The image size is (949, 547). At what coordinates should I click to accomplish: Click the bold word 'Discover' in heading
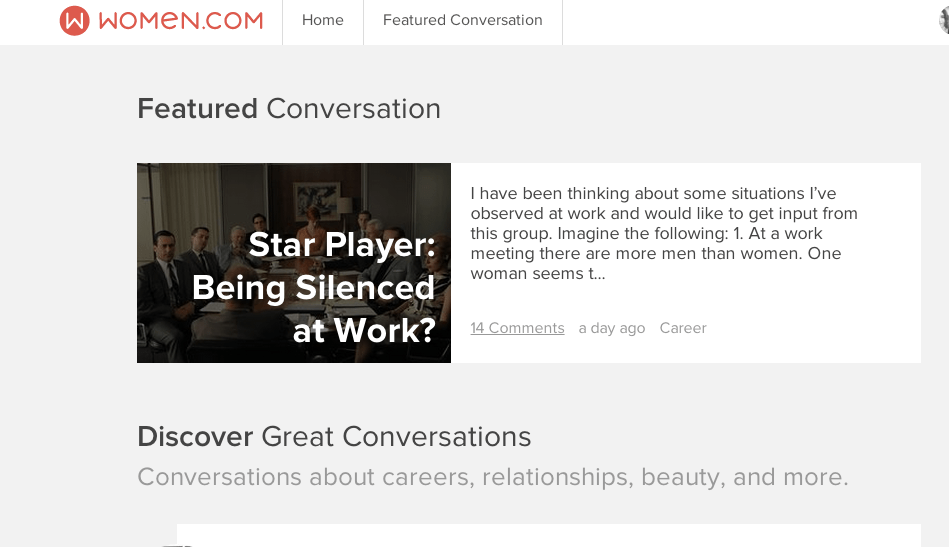(x=195, y=437)
